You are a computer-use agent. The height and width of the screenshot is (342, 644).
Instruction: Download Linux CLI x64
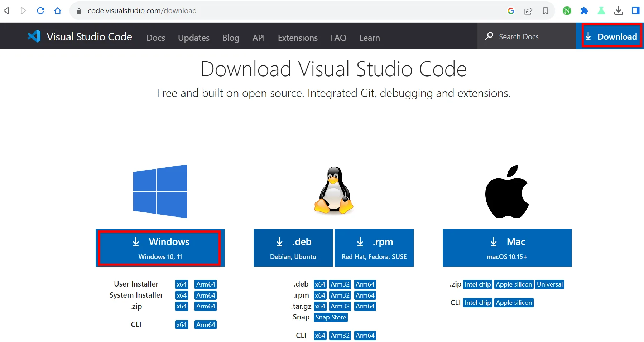(x=320, y=336)
